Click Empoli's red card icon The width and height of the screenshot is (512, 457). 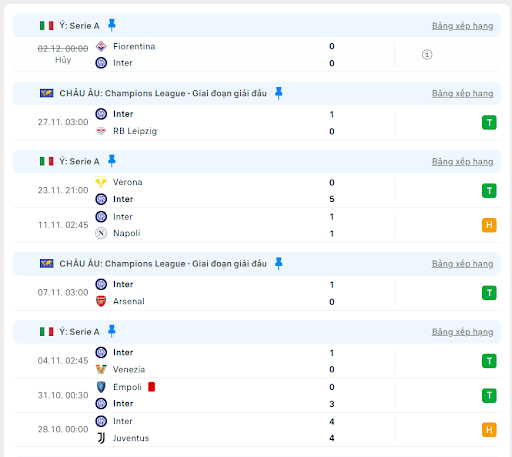(x=152, y=387)
